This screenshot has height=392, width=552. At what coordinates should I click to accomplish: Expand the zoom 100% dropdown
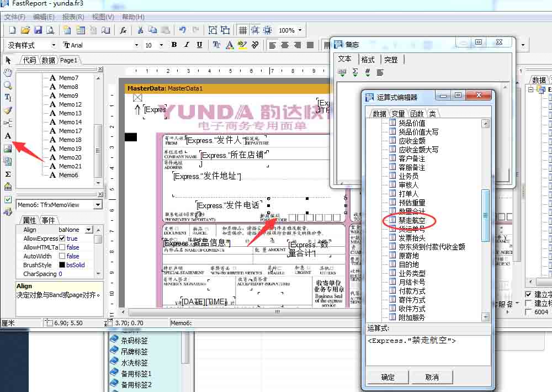coord(300,30)
